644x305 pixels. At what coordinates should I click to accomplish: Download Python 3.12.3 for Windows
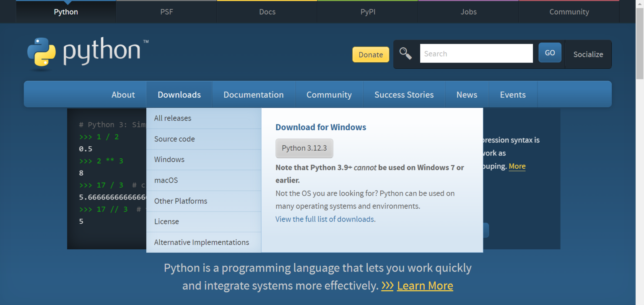pyautogui.click(x=304, y=148)
